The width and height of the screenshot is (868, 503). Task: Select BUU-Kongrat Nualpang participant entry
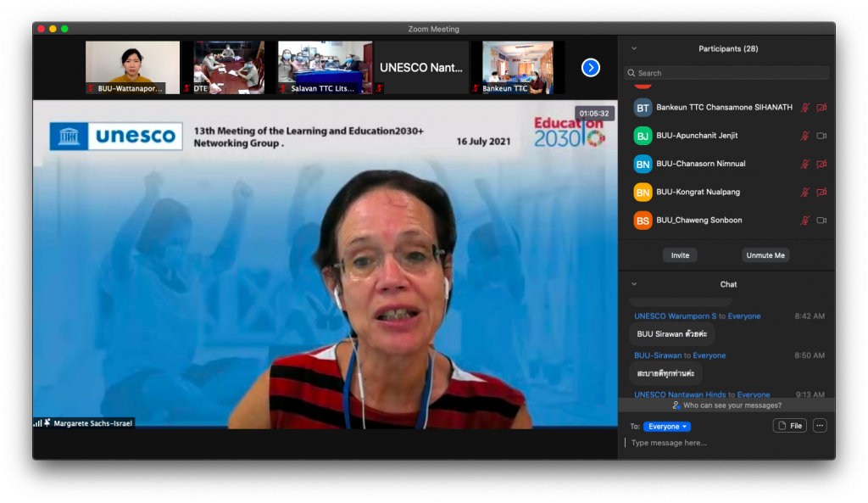698,193
